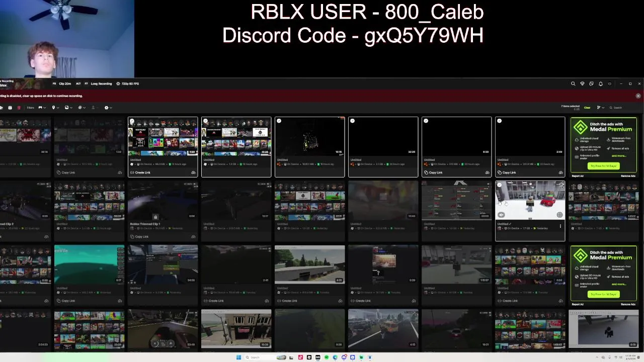Open the sort order dropdown beside Clear
This screenshot has height=362, width=644.
[600, 108]
